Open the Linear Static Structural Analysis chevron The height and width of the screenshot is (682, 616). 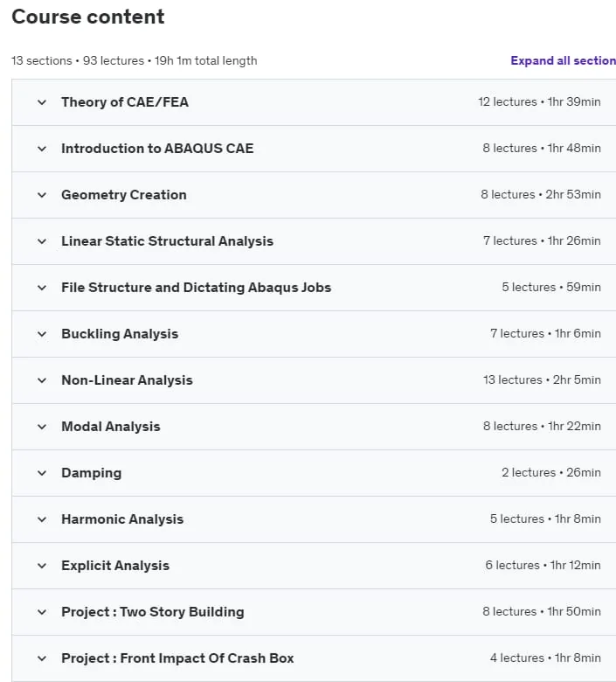click(42, 241)
